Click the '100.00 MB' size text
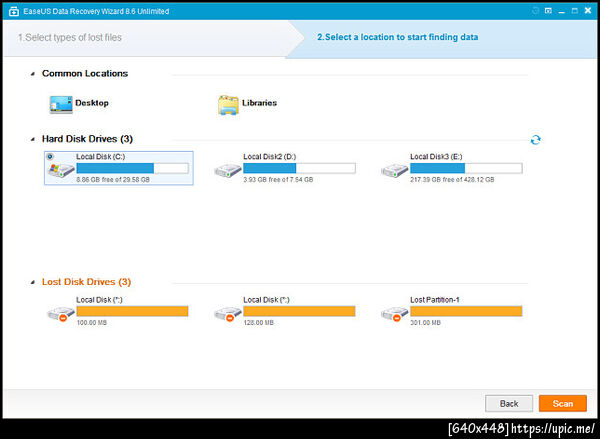The width and height of the screenshot is (600, 439). pyautogui.click(x=91, y=323)
